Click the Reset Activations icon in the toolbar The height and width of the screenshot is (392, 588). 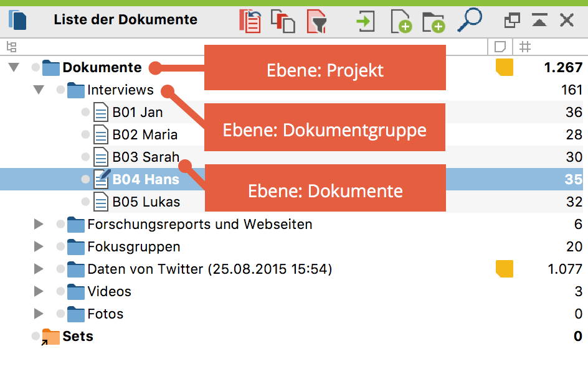pyautogui.click(x=250, y=21)
